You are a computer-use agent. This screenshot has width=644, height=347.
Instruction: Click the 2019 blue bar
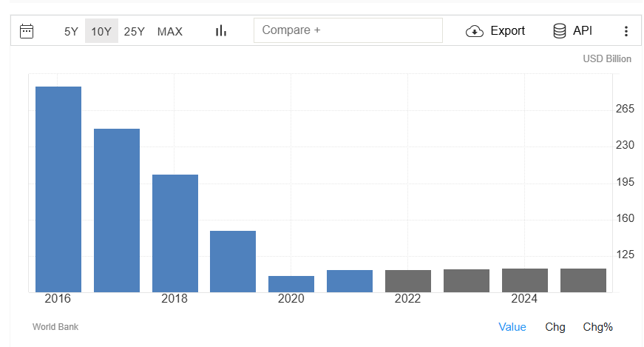[x=233, y=261]
